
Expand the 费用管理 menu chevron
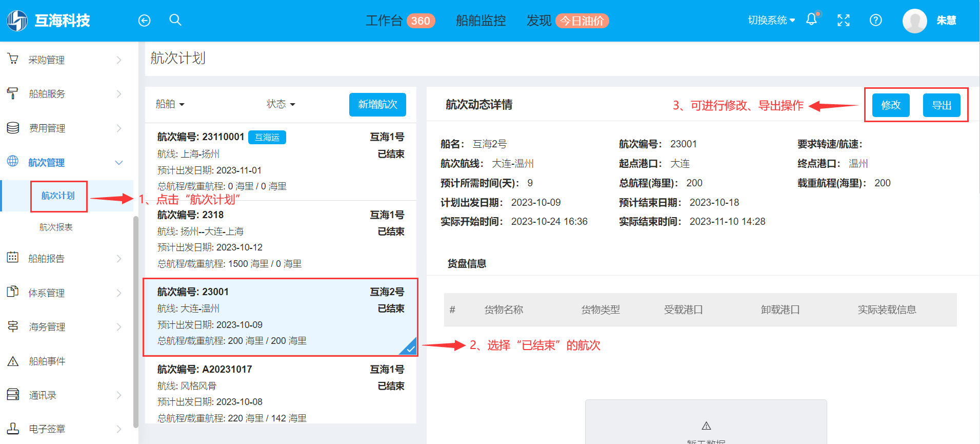pyautogui.click(x=119, y=128)
